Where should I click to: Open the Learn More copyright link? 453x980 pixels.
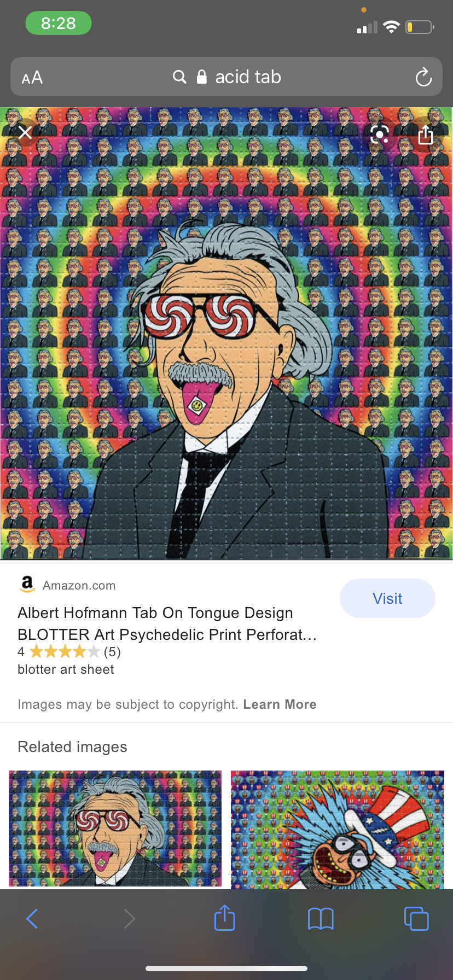pos(280,704)
